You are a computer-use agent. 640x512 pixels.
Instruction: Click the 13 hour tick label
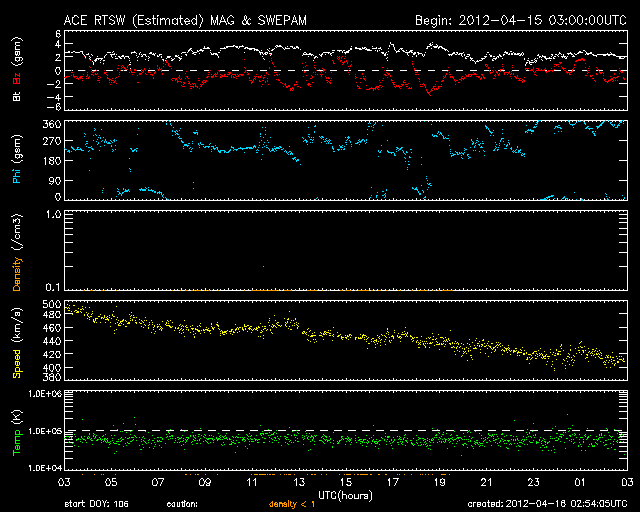click(297, 482)
